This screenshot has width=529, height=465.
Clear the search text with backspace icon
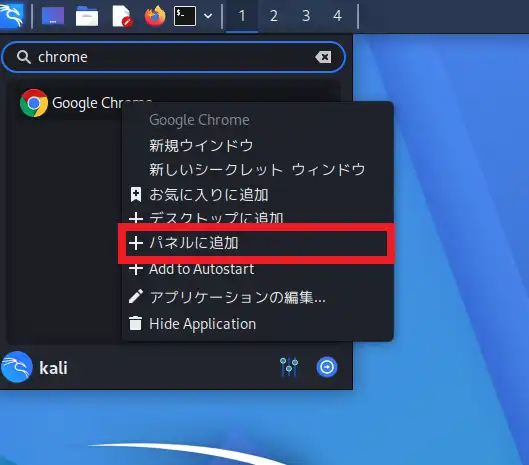[x=323, y=57]
